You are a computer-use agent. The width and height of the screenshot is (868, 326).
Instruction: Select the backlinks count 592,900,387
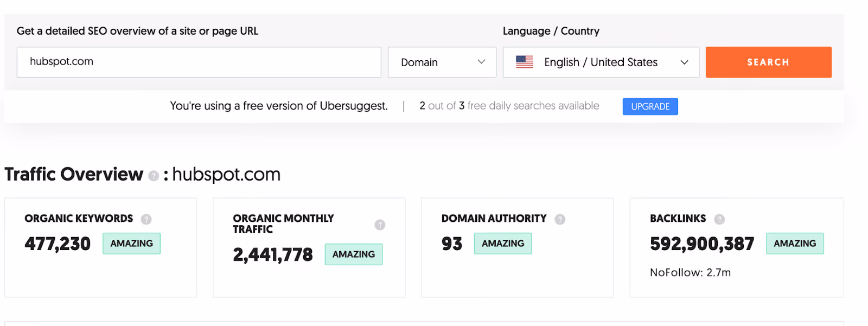[x=702, y=244]
